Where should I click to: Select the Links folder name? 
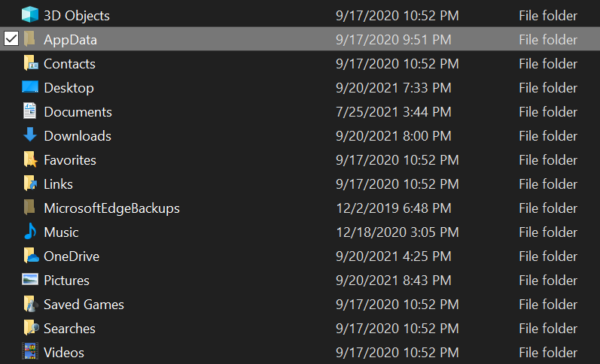(58, 184)
